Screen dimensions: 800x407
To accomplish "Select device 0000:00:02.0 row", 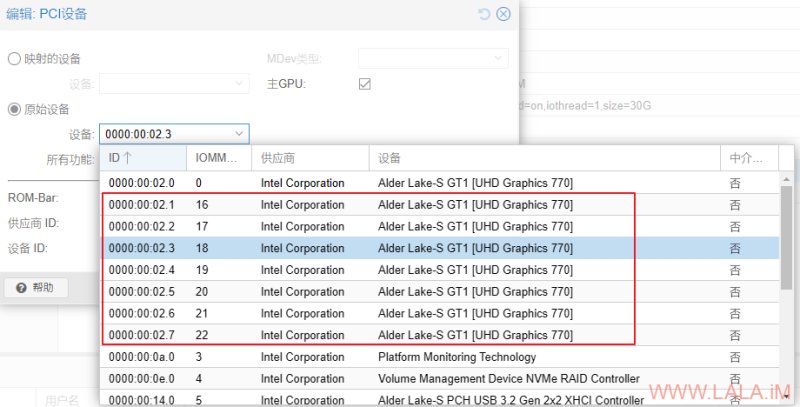I will 440,183.
